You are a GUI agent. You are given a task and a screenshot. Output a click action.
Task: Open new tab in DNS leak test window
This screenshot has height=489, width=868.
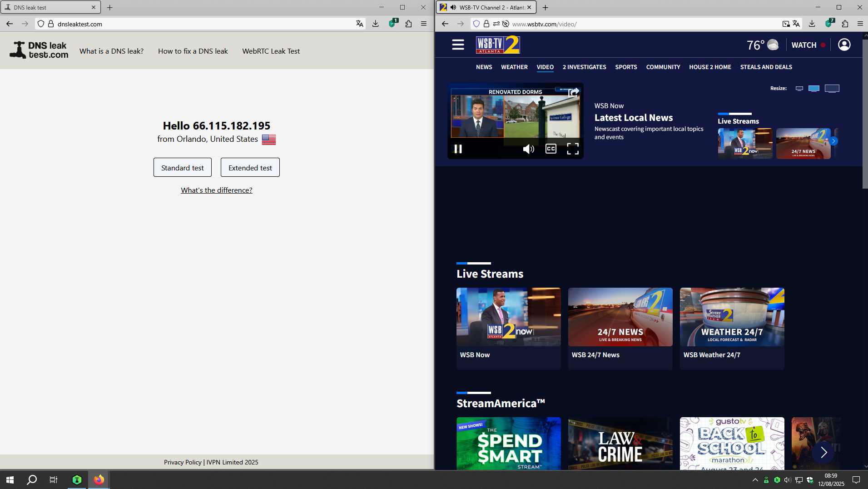110,7
